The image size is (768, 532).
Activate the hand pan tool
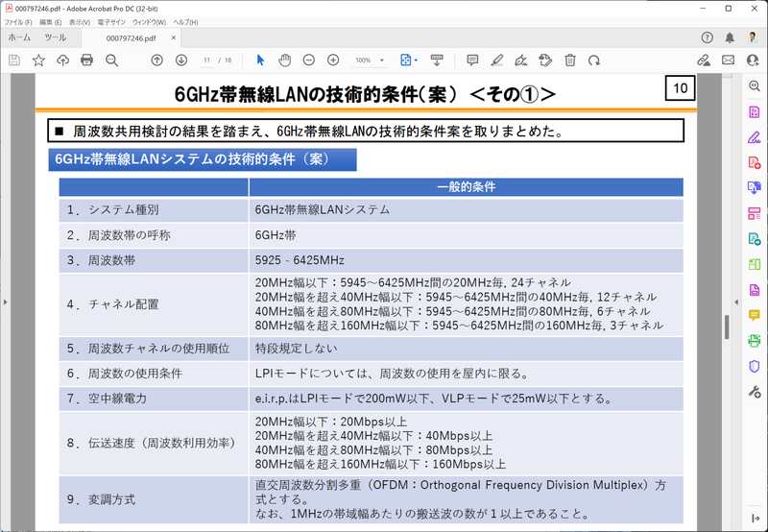[284, 60]
